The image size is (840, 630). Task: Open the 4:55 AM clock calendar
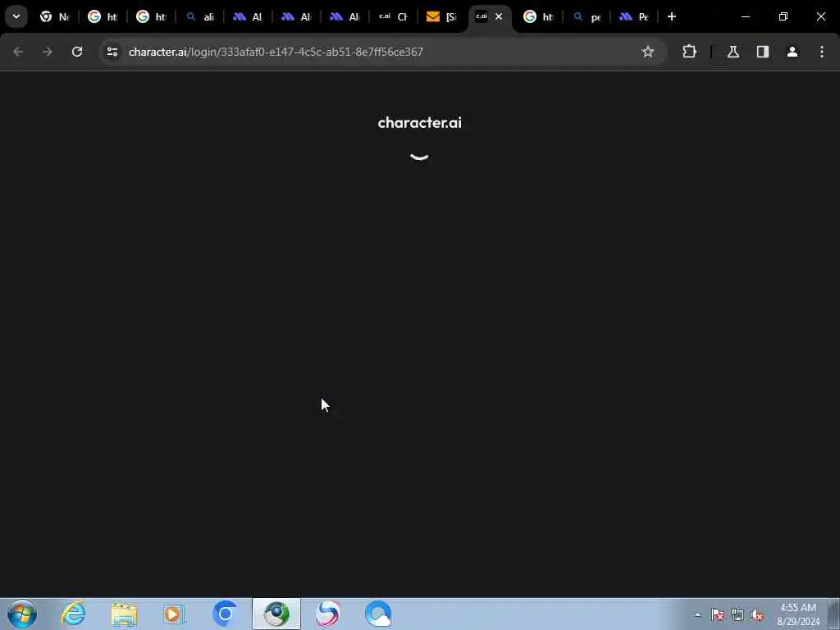click(x=798, y=614)
